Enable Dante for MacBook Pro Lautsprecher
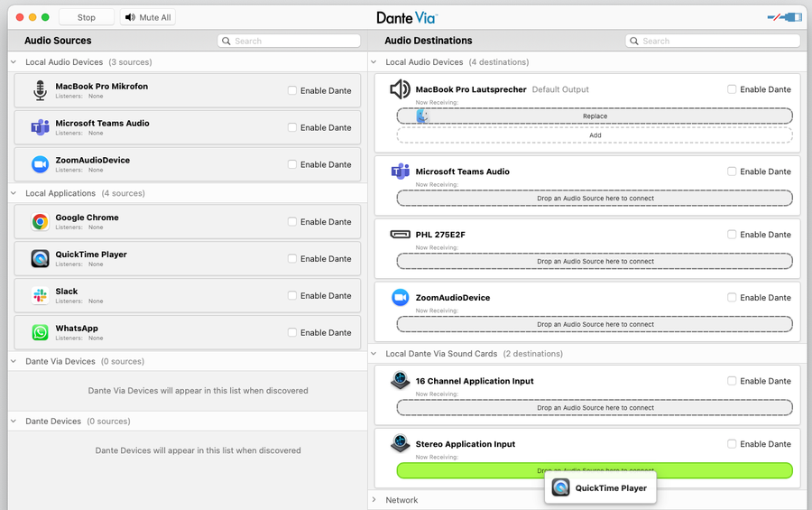The image size is (812, 510). click(732, 89)
